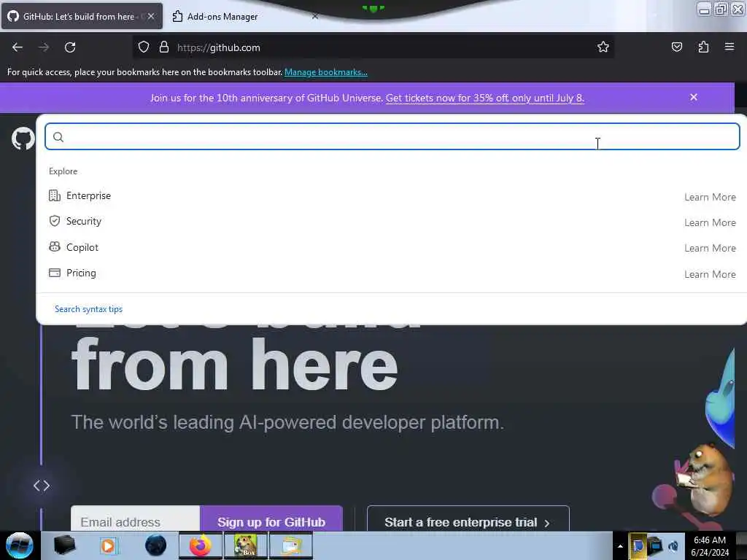Open the Windows Start orb

coord(20,545)
